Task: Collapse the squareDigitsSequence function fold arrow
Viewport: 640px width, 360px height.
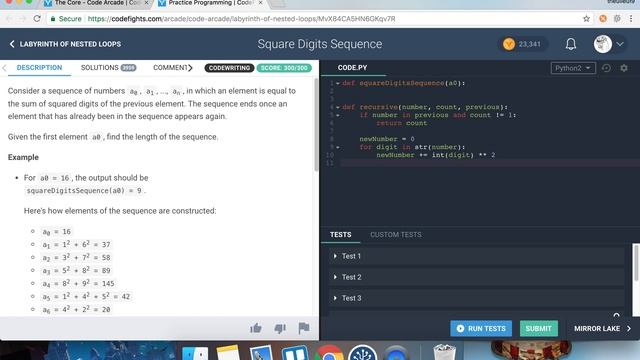Action: pyautogui.click(x=338, y=83)
